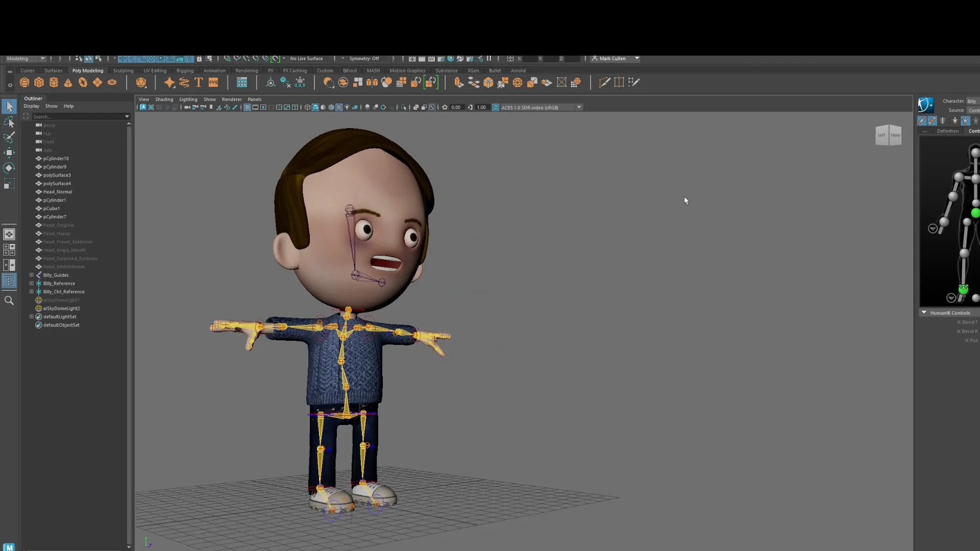The width and height of the screenshot is (980, 551).
Task: Create a polygon cone from the shelf
Action: (68, 82)
